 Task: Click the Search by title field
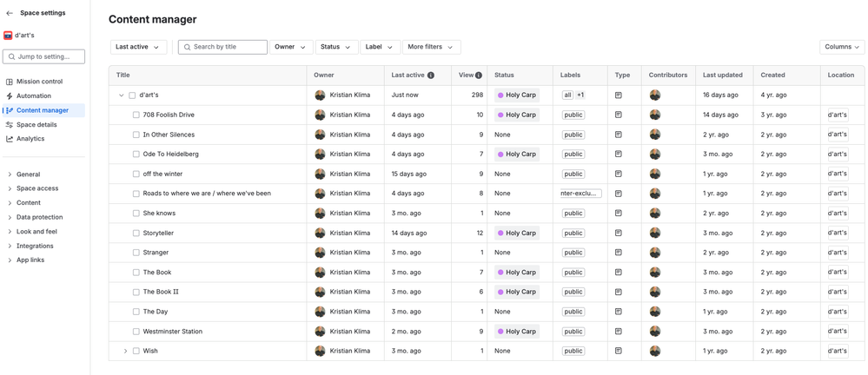coord(222,47)
